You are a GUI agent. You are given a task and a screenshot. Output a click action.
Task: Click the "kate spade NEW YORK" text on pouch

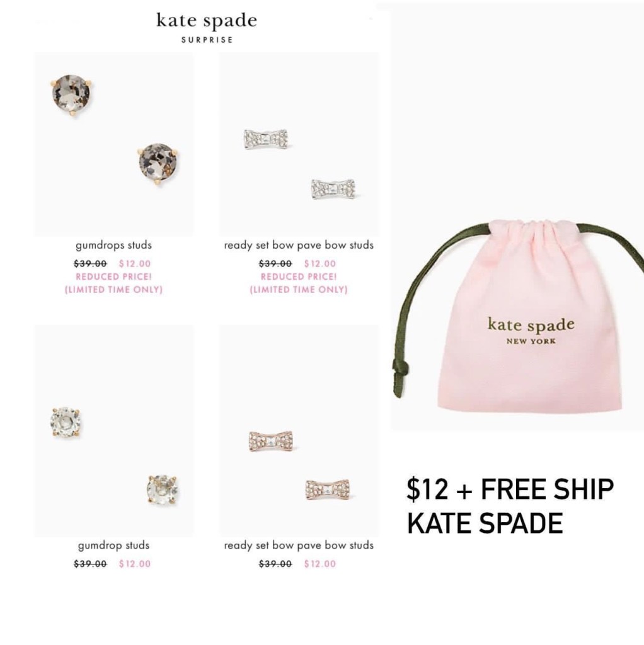tap(531, 331)
